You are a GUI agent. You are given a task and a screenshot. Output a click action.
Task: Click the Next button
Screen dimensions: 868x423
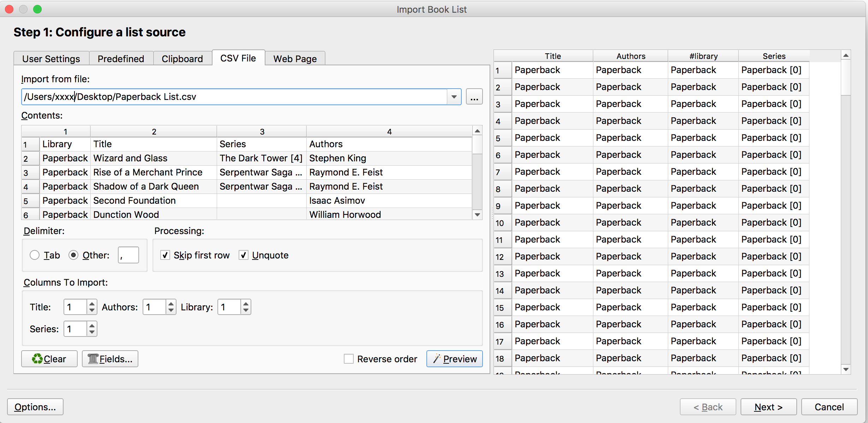click(768, 407)
